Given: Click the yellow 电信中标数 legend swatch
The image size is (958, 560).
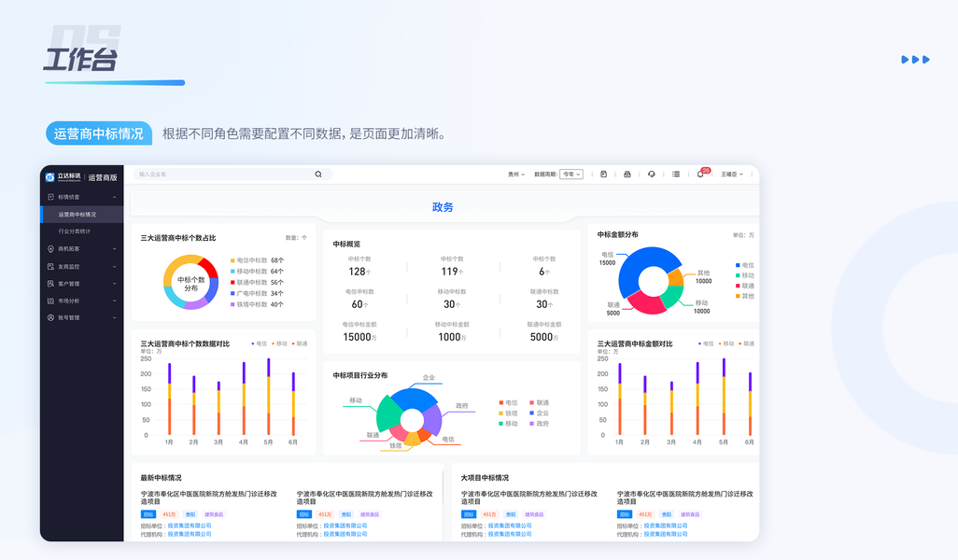Looking at the screenshot, I should [x=232, y=260].
